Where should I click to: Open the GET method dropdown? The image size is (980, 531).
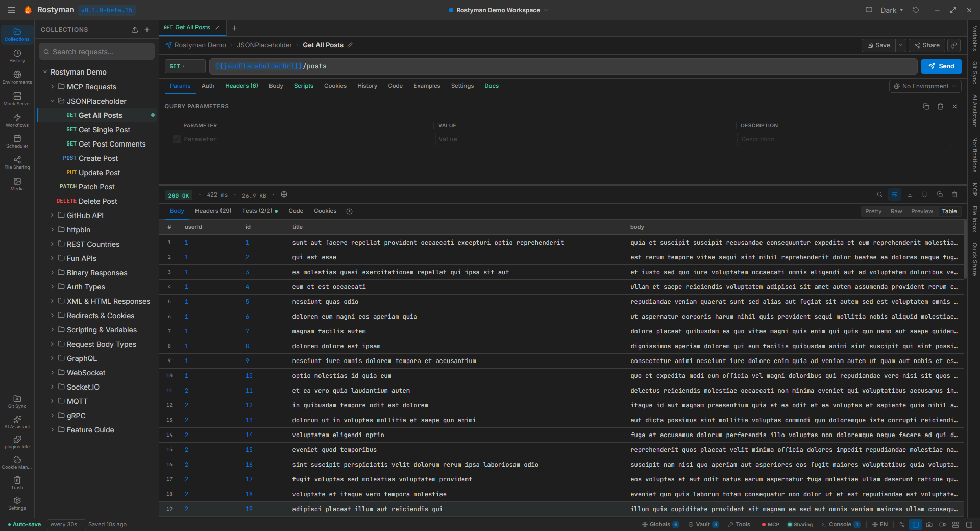coord(185,66)
